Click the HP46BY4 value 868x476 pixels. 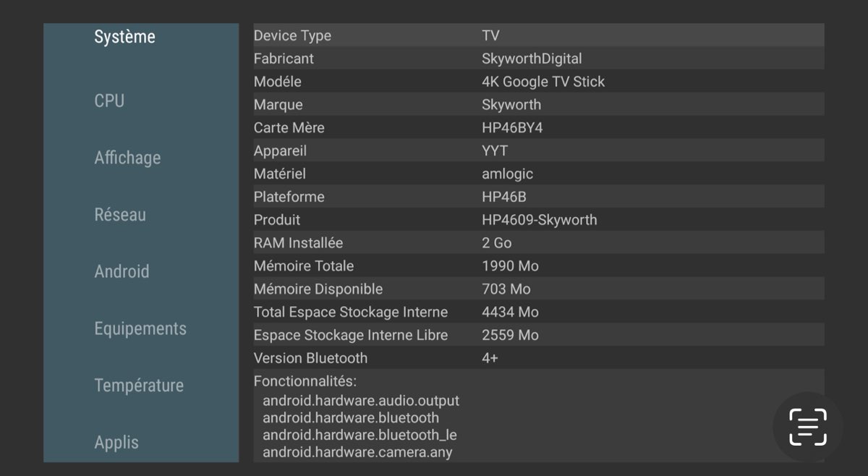click(x=512, y=128)
